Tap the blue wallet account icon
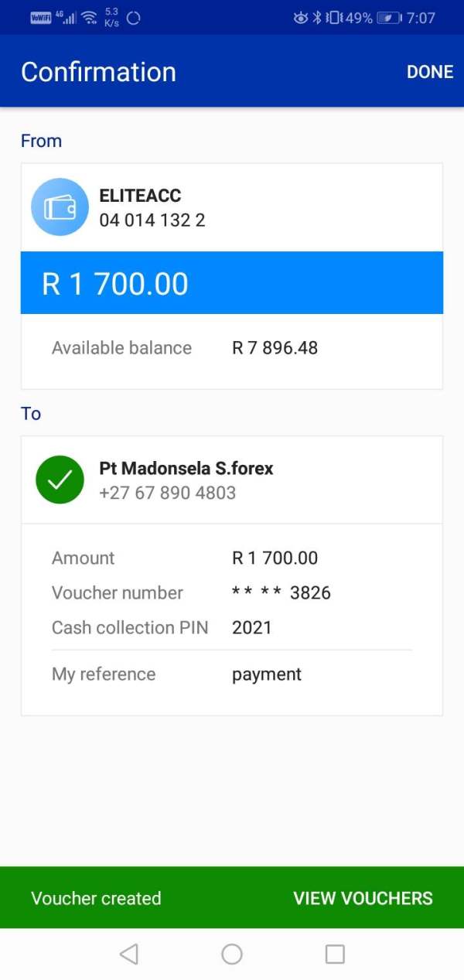 (x=60, y=207)
